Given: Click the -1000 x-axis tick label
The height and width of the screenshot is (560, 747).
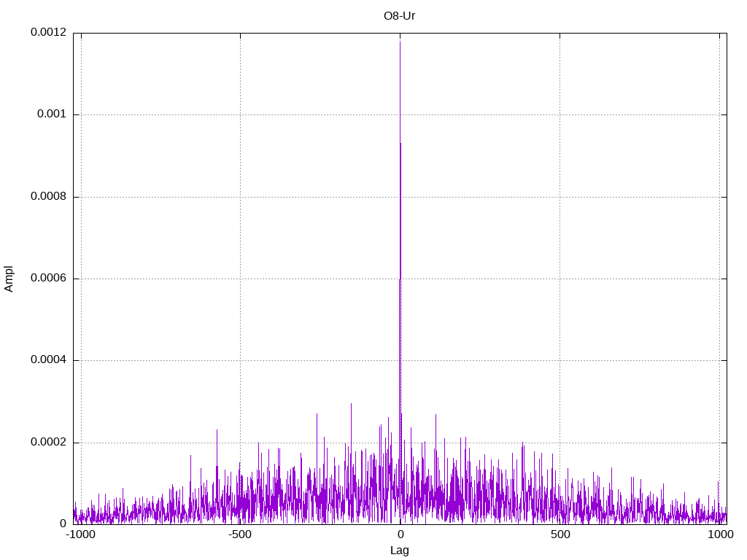Looking at the screenshot, I should (80, 534).
